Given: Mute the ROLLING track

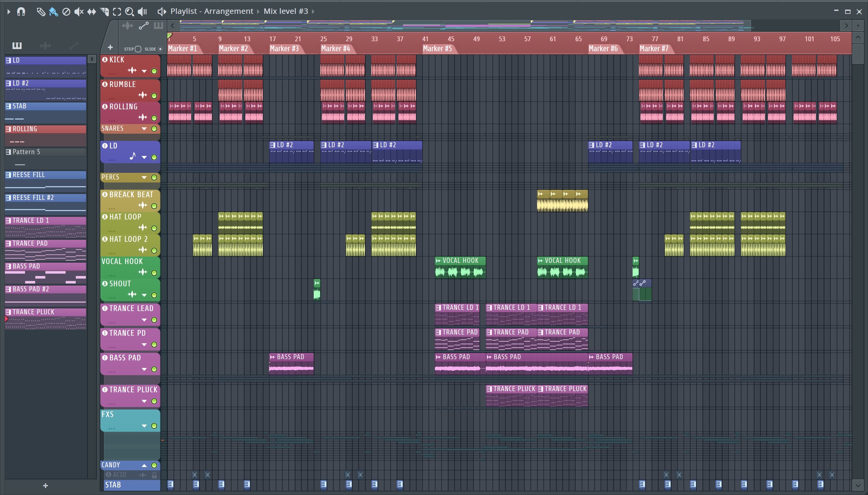Looking at the screenshot, I should [x=154, y=118].
